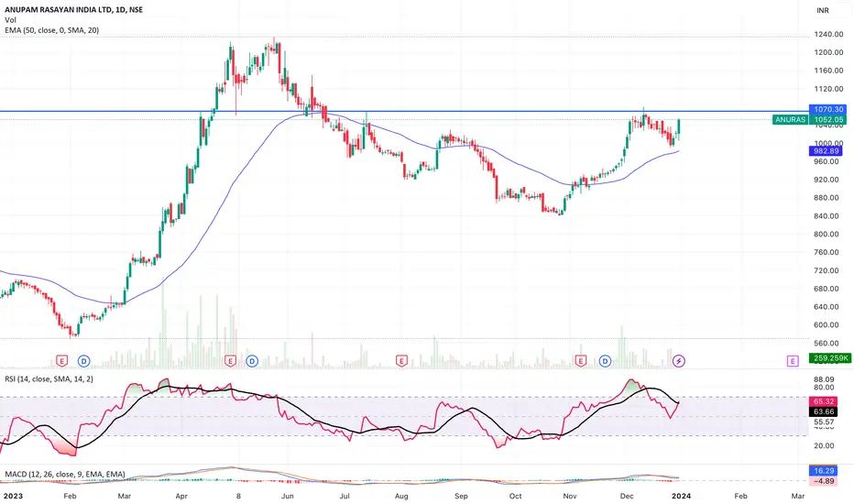Click the 982.89 EMA value label
The height and width of the screenshot is (504, 854).
coord(827,151)
